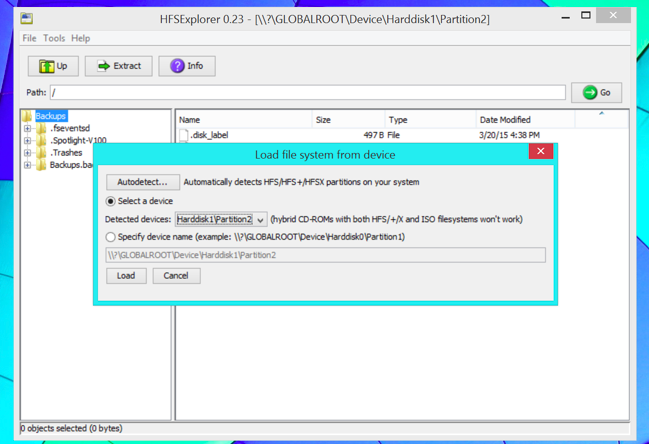Sort by the Size column header
This screenshot has width=649, height=444.
pyautogui.click(x=349, y=120)
